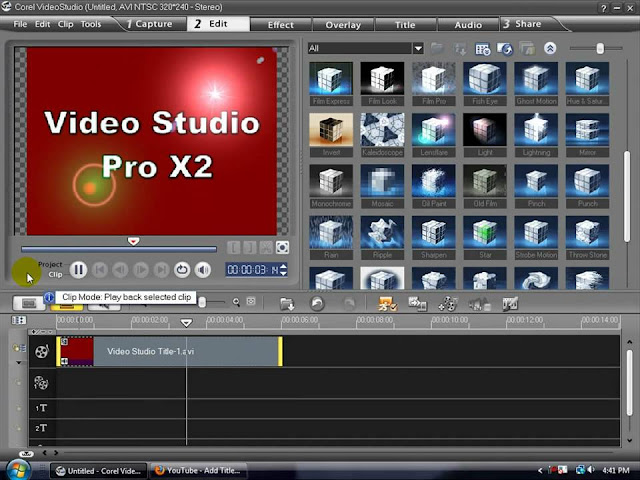This screenshot has width=640, height=480.
Task: Pause preview playback
Action: [78, 270]
